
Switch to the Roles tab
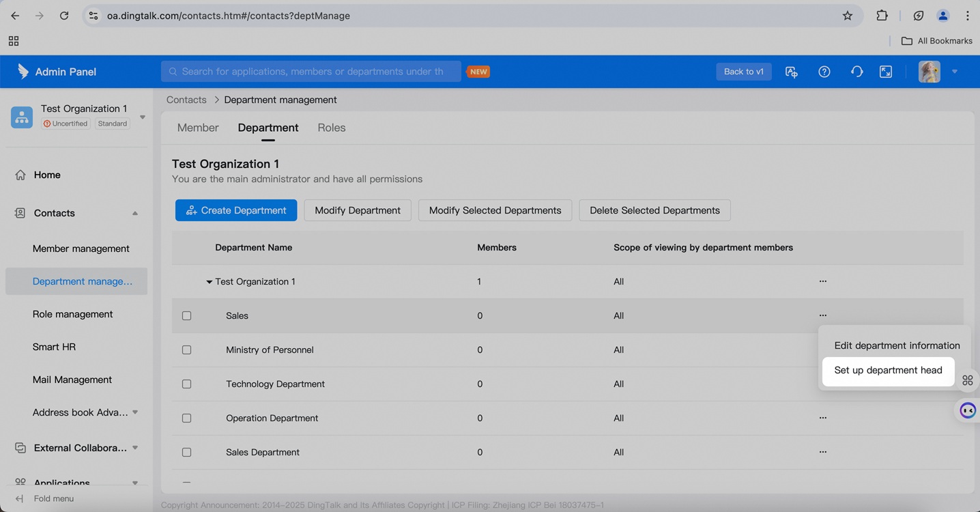(332, 128)
